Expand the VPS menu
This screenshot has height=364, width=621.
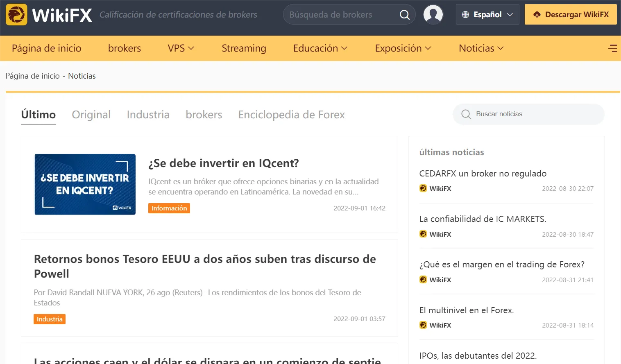point(181,48)
